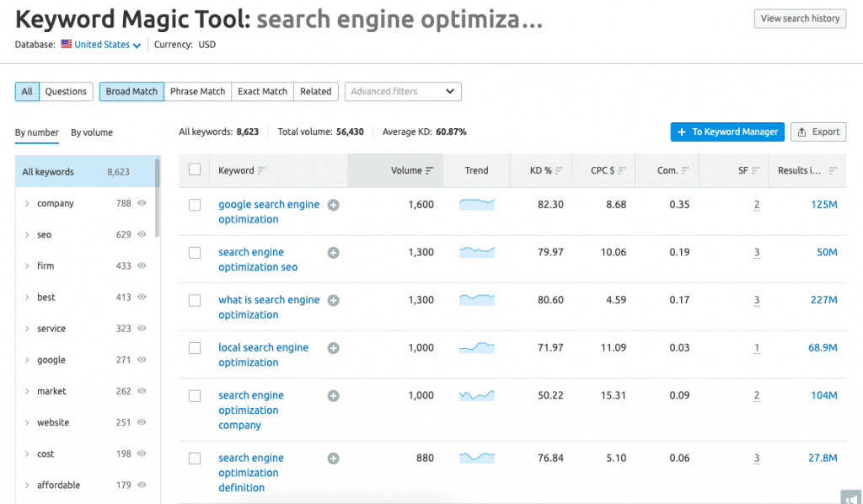Toggle eye icon for best group
Screen dimensions: 863x504
pos(142,298)
